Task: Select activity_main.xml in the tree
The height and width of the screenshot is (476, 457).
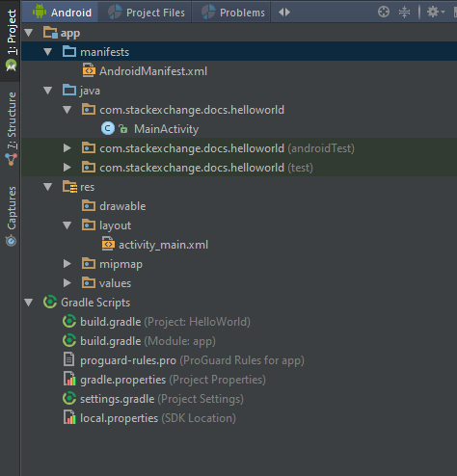Action: pyautogui.click(x=163, y=245)
